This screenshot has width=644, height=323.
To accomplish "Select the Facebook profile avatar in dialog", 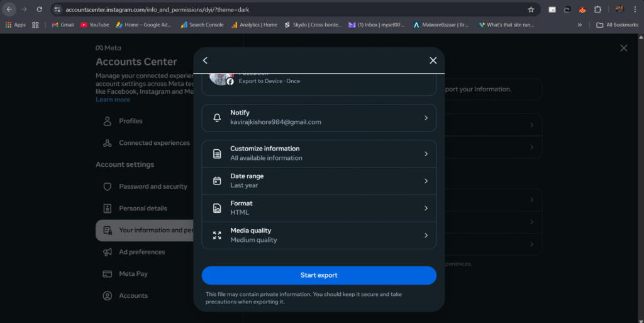I will [221, 79].
